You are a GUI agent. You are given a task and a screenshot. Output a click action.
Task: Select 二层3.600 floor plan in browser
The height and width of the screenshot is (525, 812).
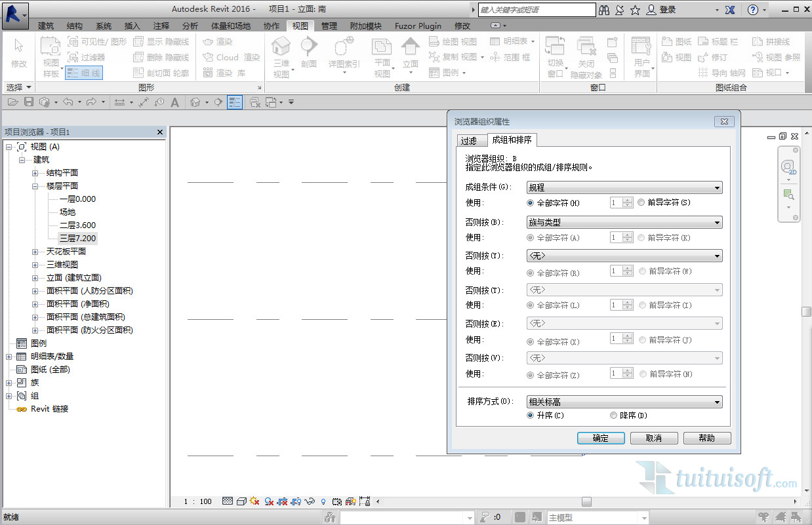tap(77, 225)
